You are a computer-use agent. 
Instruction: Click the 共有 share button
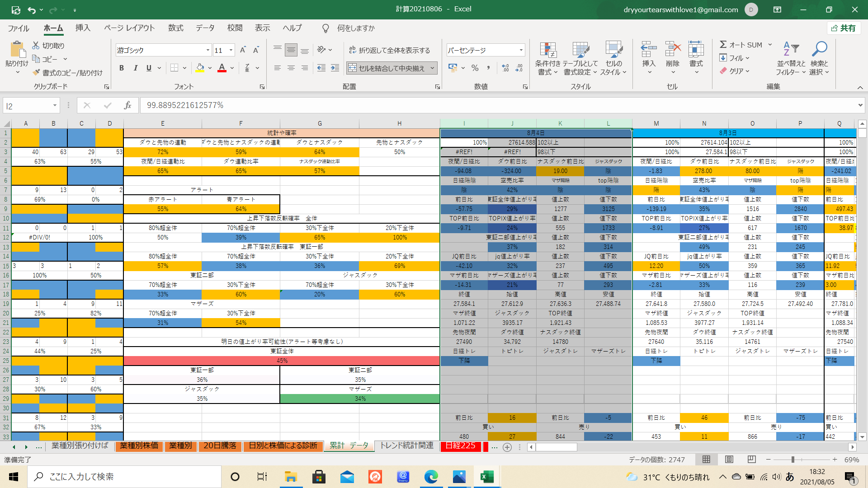click(843, 28)
